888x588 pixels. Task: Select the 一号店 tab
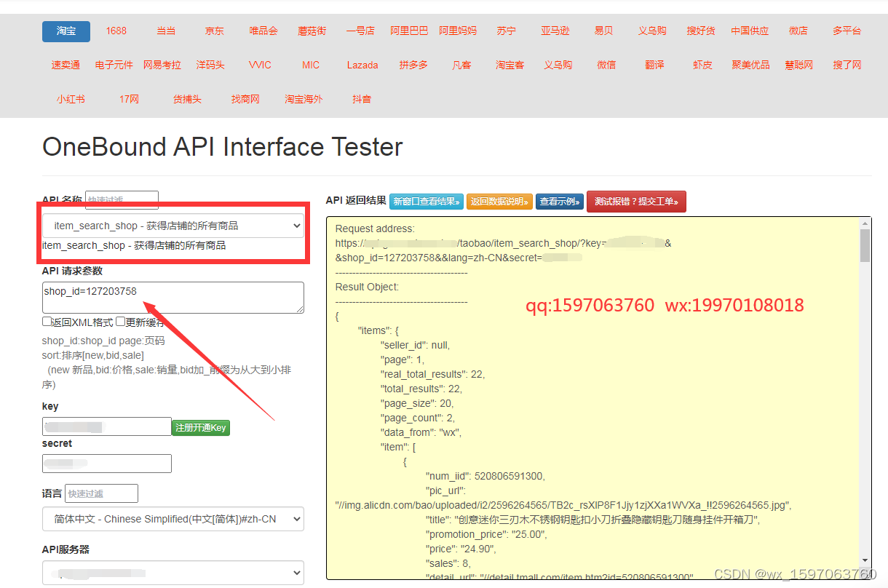coord(360,31)
